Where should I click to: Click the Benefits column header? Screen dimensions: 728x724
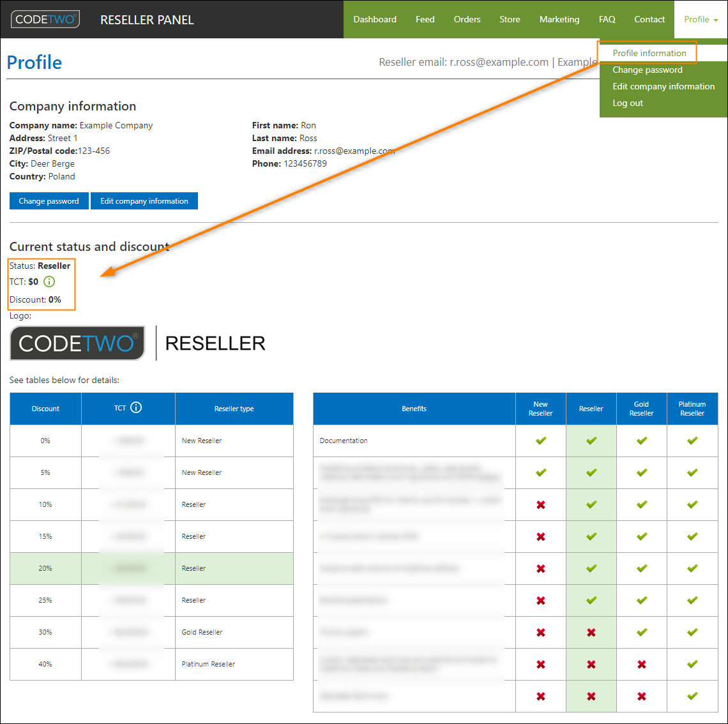[414, 409]
